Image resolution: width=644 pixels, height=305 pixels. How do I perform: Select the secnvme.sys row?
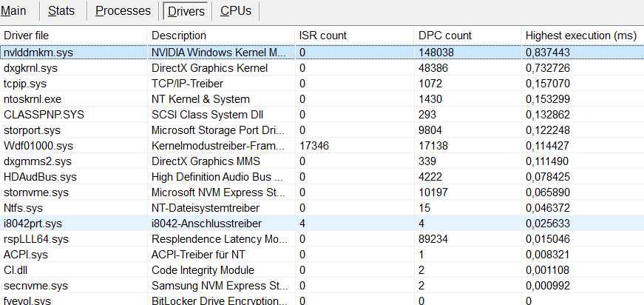point(322,286)
